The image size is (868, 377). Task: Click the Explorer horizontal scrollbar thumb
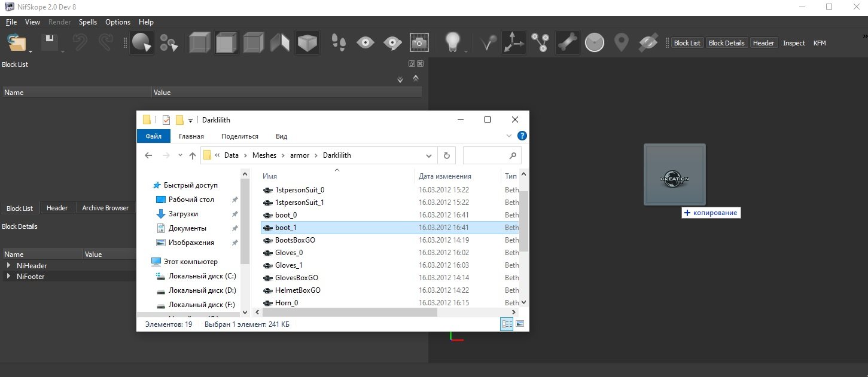coord(350,312)
